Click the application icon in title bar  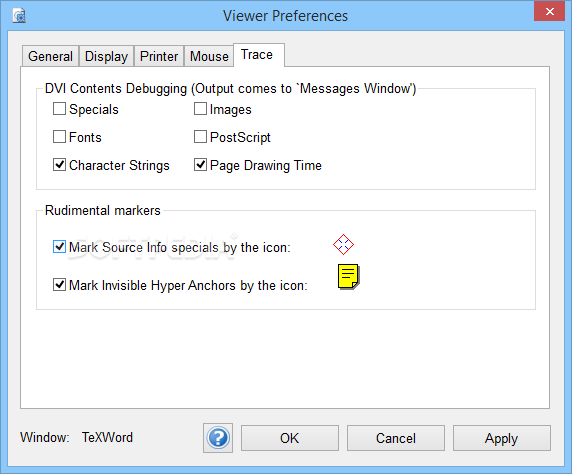coord(19,16)
